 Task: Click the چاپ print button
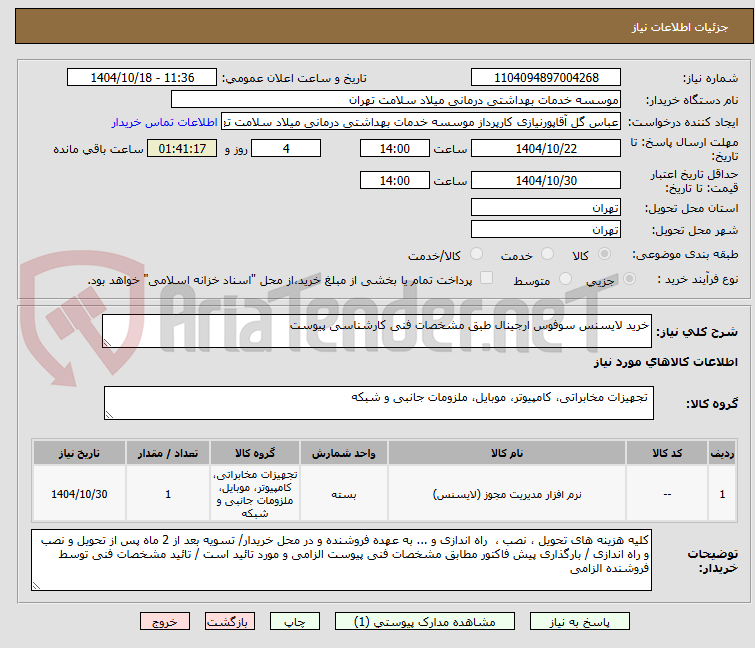point(294,621)
